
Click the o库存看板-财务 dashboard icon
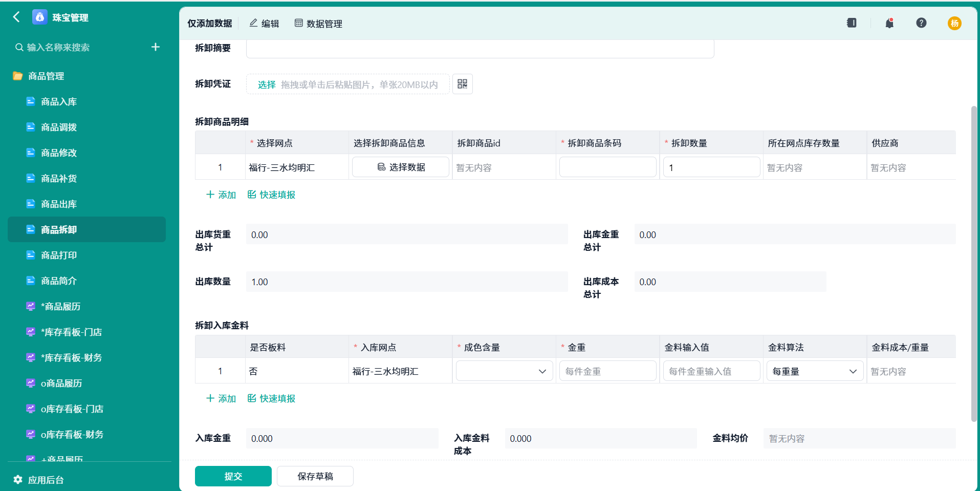[31, 434]
